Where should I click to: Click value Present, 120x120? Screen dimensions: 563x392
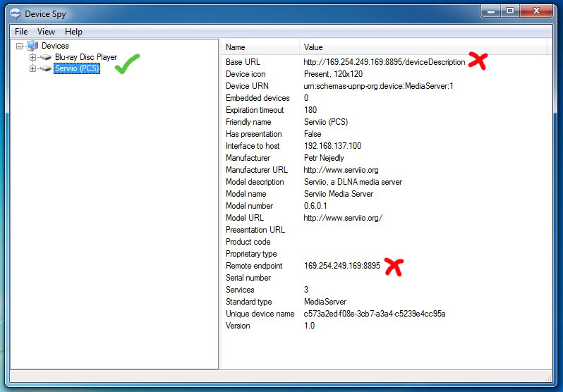click(333, 74)
